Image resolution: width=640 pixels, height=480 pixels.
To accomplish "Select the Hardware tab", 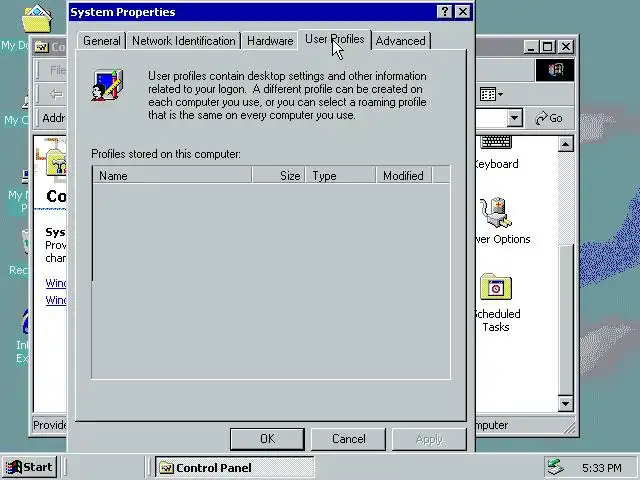I will pyautogui.click(x=270, y=41).
